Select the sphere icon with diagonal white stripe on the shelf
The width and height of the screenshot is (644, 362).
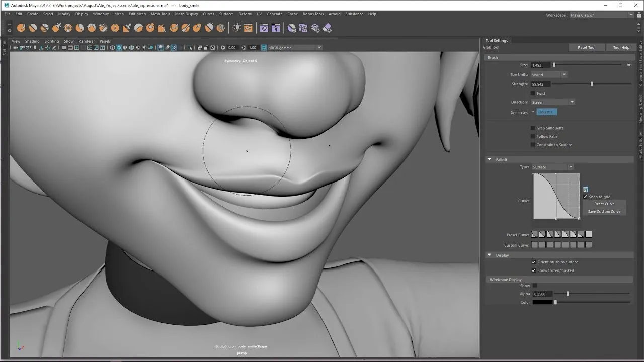coord(33,28)
